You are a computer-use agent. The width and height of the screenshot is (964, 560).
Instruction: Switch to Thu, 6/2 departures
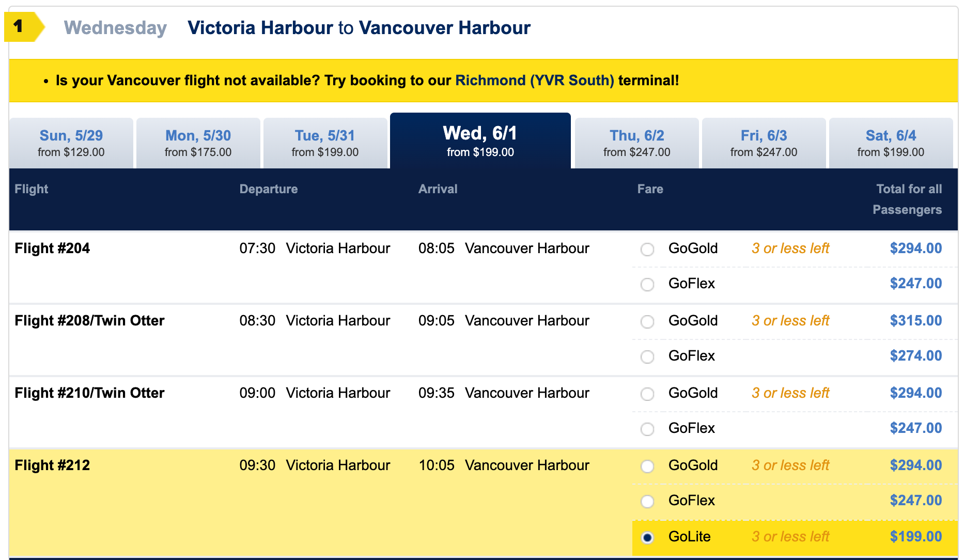tap(636, 142)
